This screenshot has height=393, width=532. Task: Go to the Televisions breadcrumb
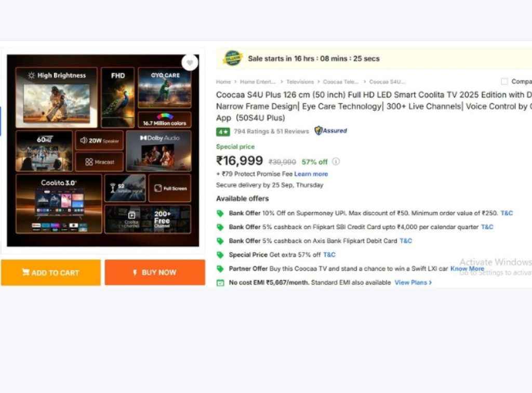point(300,81)
